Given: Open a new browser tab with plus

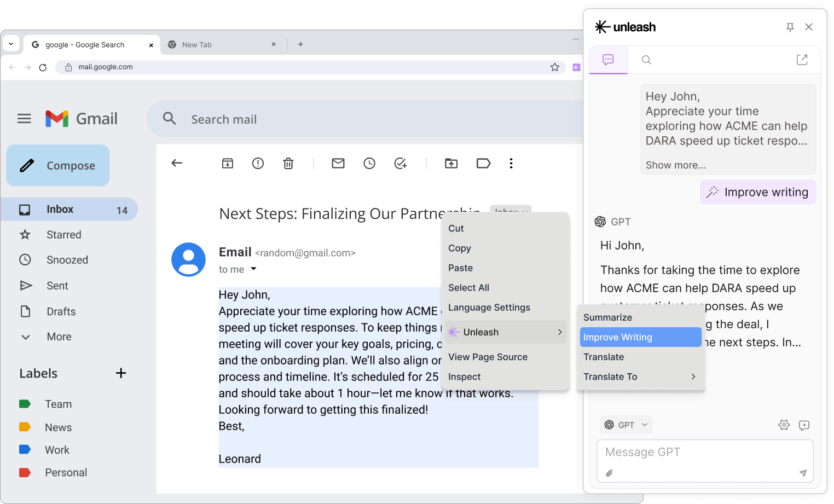Looking at the screenshot, I should [300, 44].
